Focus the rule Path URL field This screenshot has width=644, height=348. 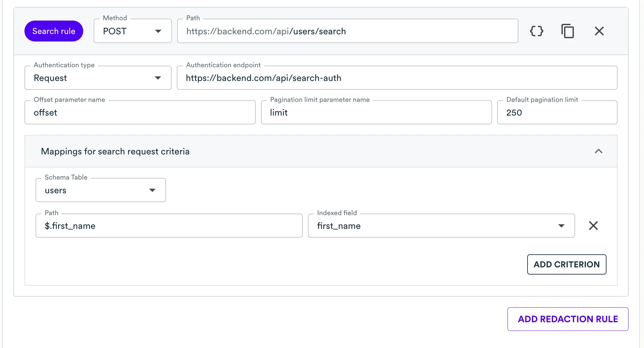click(x=347, y=31)
